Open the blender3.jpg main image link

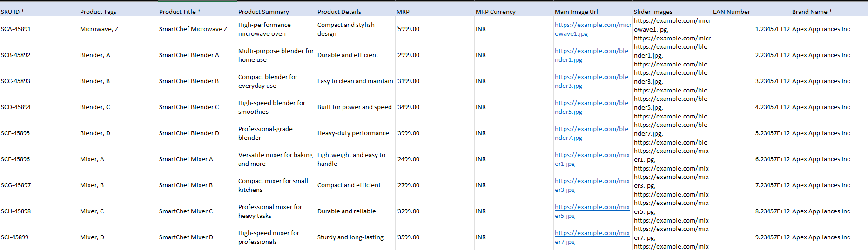(x=591, y=81)
